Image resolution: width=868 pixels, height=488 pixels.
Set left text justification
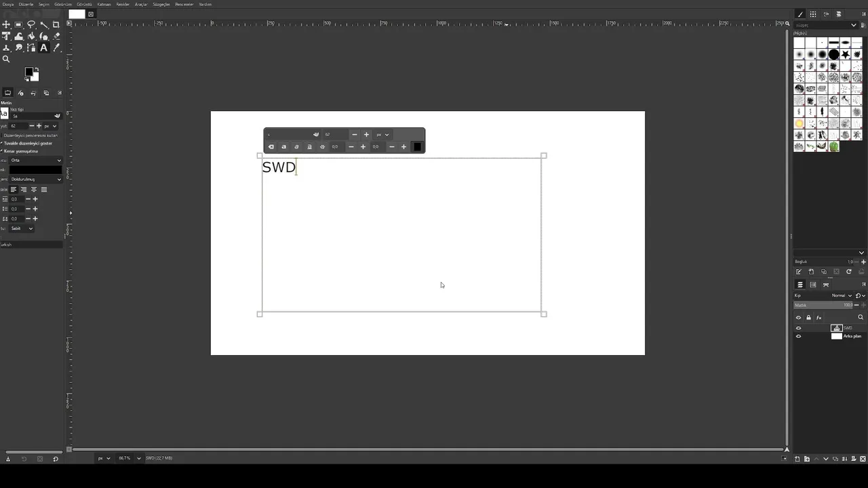click(x=13, y=190)
